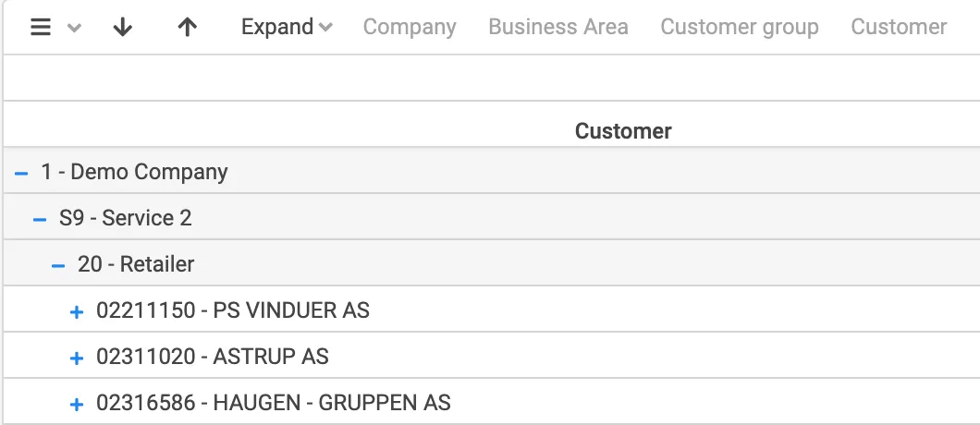The height and width of the screenshot is (425, 980).
Task: Select the S9 - Service 2 label
Action: (x=126, y=218)
